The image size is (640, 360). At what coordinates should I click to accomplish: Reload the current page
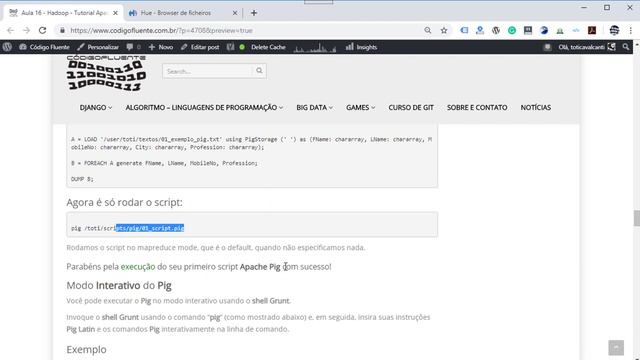(42, 30)
